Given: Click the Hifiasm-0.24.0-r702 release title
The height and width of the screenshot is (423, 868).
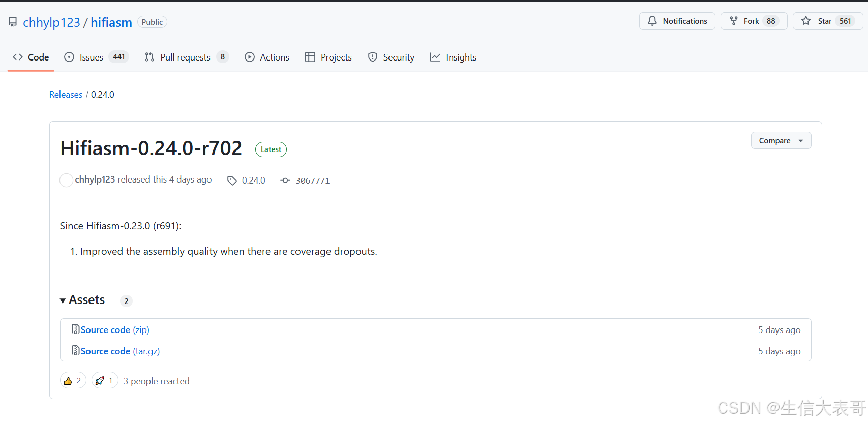Looking at the screenshot, I should (151, 148).
